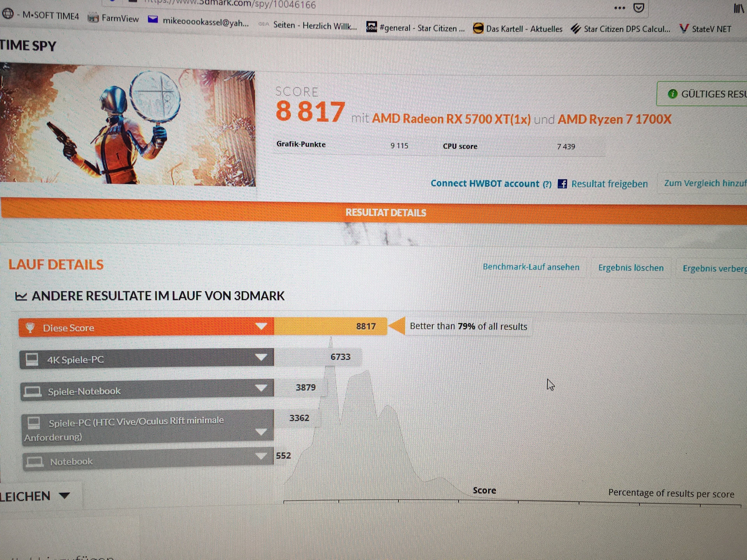Click the Time Spy benchmark thumbnail image
The width and height of the screenshot is (747, 560).
click(x=128, y=125)
